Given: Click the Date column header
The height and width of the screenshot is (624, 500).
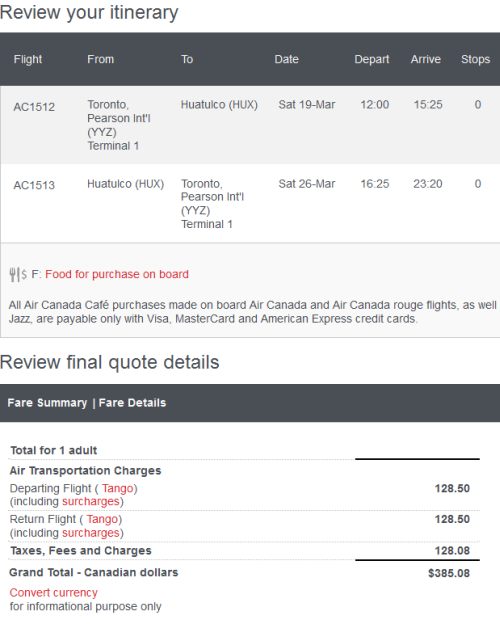Looking at the screenshot, I should [287, 59].
